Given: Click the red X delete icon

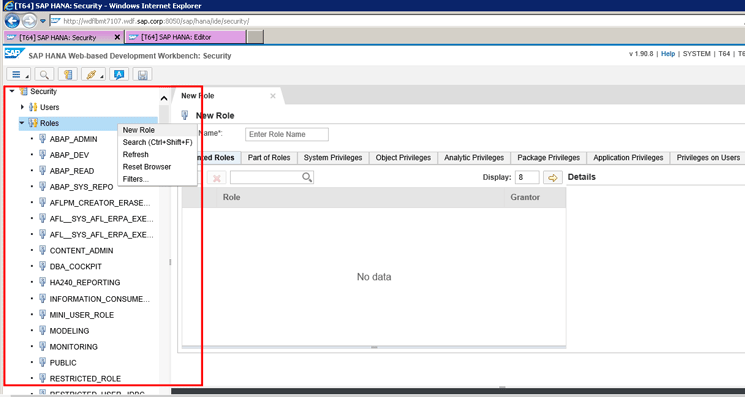Looking at the screenshot, I should [217, 178].
